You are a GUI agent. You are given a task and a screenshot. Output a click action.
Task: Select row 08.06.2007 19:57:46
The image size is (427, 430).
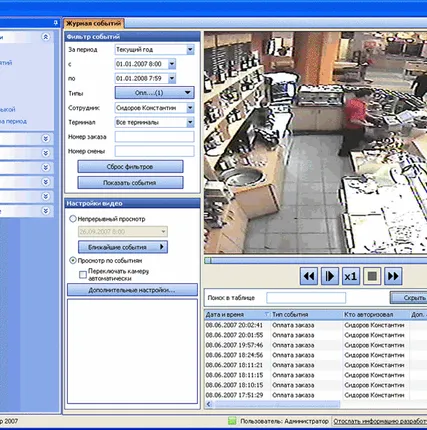coord(315,345)
